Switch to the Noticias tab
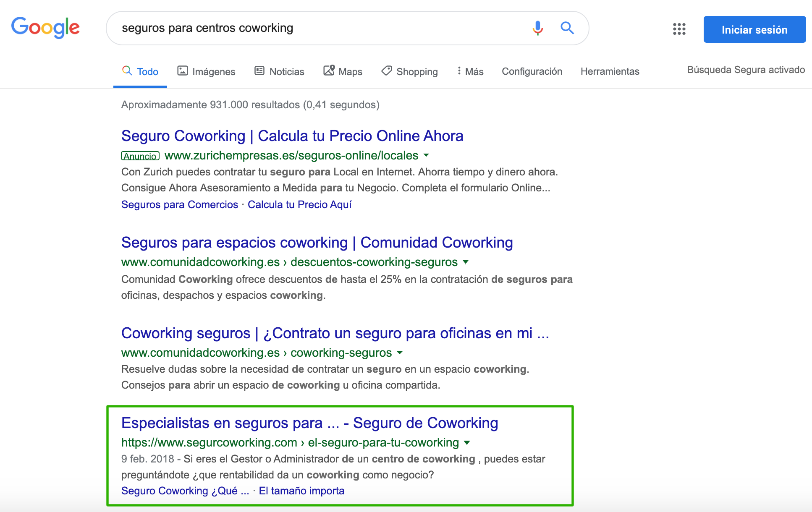This screenshot has height=512, width=812. [279, 71]
